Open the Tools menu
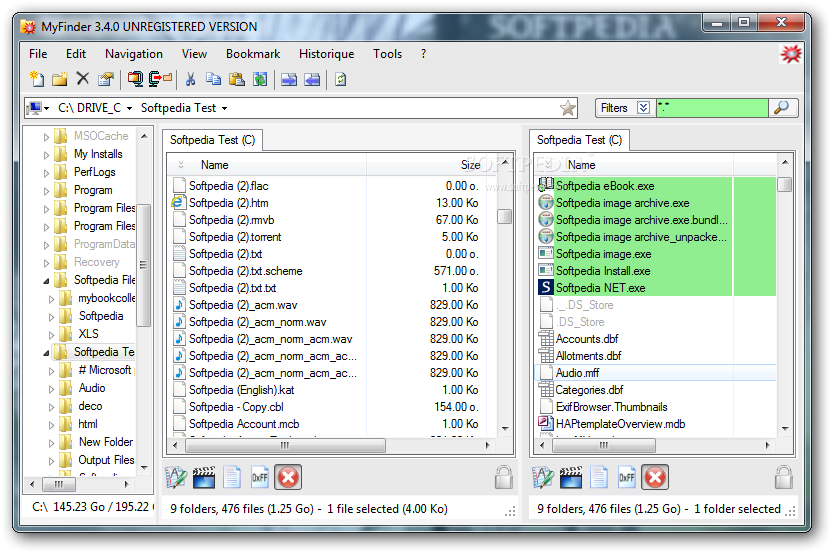The image size is (832, 553). [387, 54]
